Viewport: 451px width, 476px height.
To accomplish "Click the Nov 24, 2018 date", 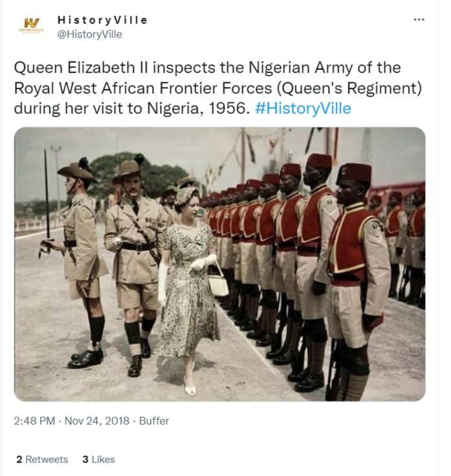I will [x=97, y=421].
